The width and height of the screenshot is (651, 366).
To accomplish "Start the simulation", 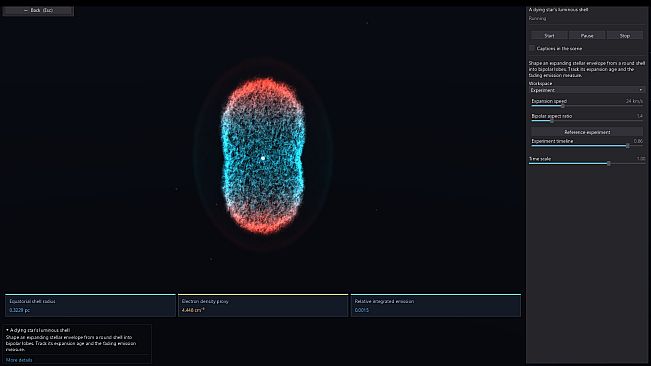I will pyautogui.click(x=549, y=36).
